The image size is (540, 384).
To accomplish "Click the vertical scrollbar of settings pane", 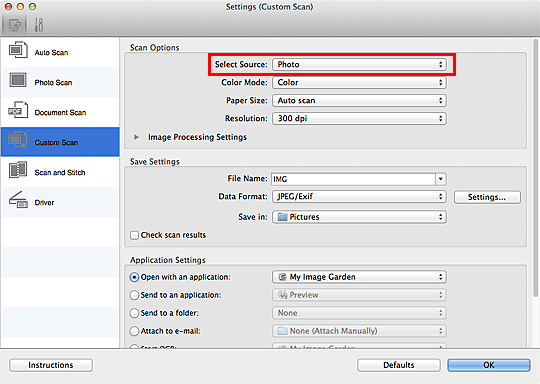I will (x=535, y=167).
